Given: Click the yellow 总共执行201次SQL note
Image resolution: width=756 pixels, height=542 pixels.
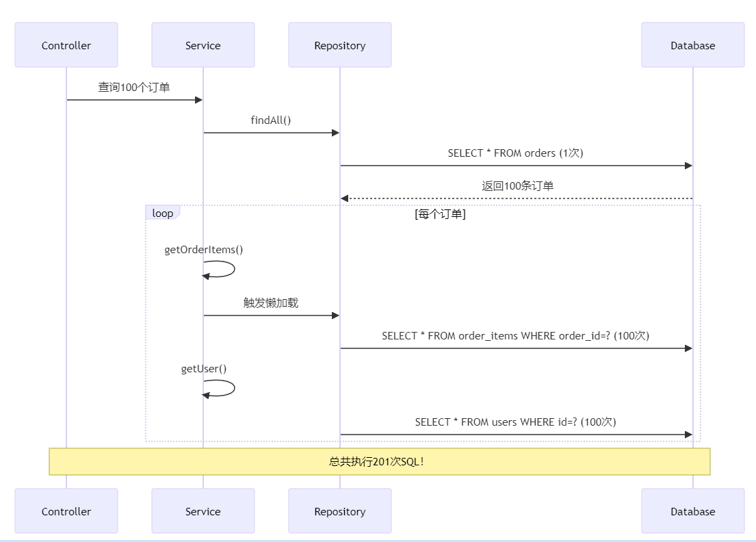Looking at the screenshot, I should coord(380,461).
